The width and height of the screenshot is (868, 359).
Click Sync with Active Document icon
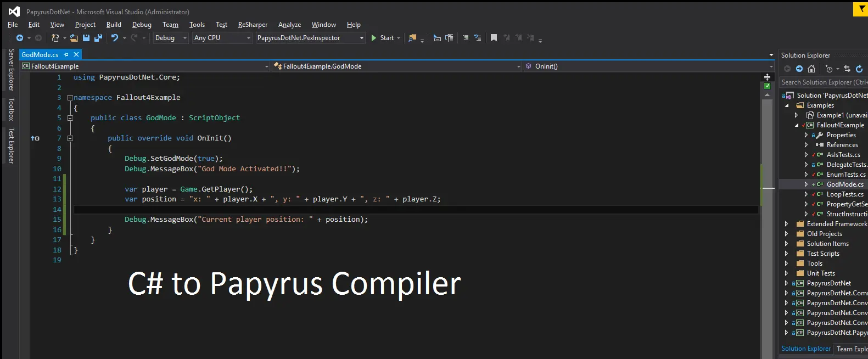847,69
